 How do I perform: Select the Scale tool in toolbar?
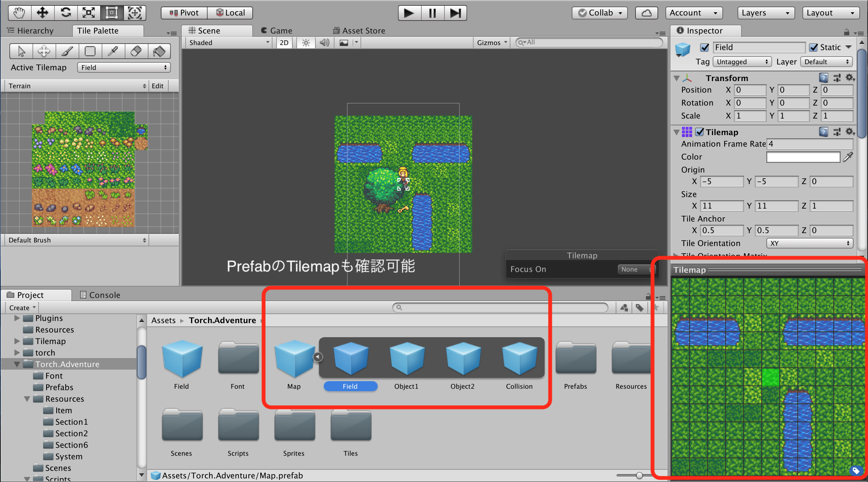tap(89, 13)
